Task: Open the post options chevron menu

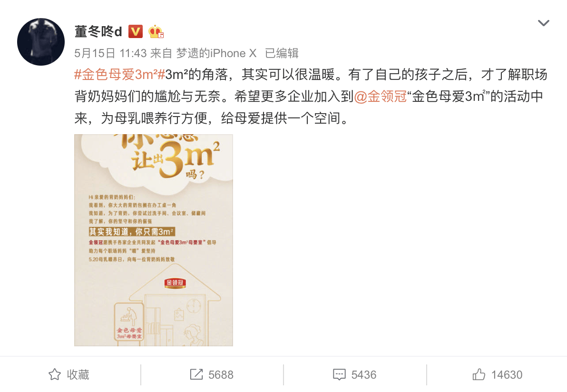Action: [x=544, y=23]
